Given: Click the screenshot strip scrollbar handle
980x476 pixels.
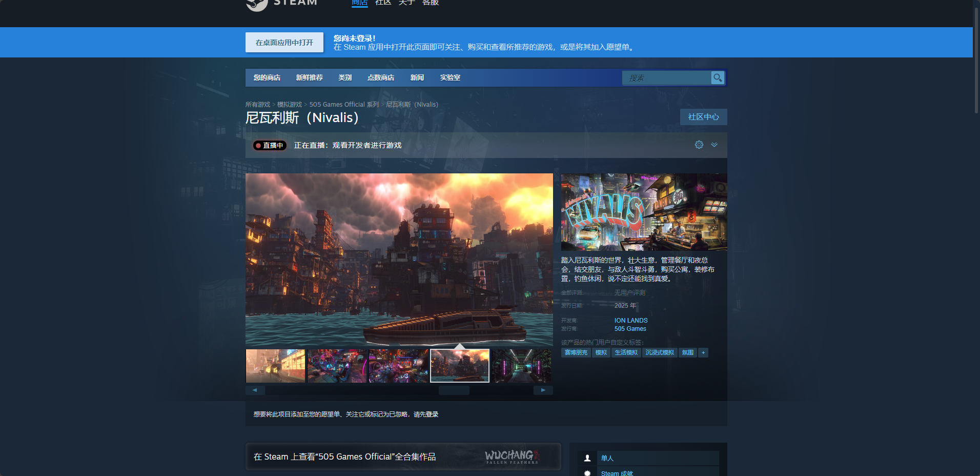Looking at the screenshot, I should [x=454, y=390].
